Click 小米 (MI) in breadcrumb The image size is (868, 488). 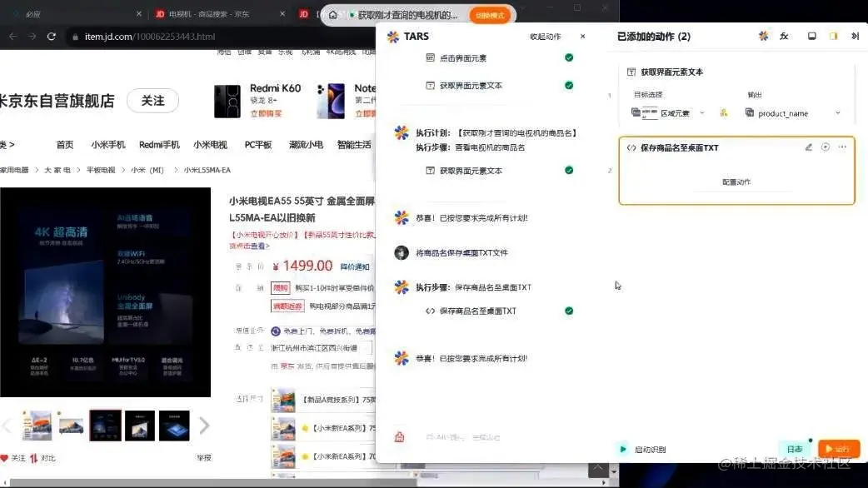[147, 170]
